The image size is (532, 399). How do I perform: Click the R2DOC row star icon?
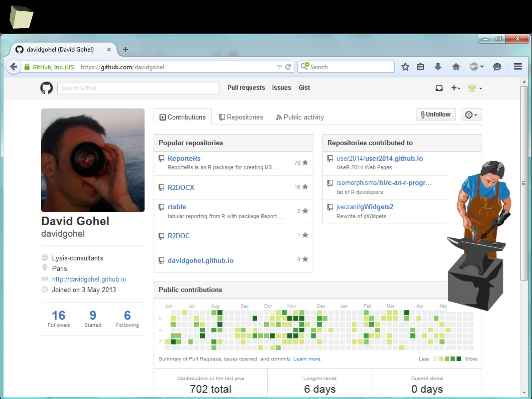(x=305, y=235)
